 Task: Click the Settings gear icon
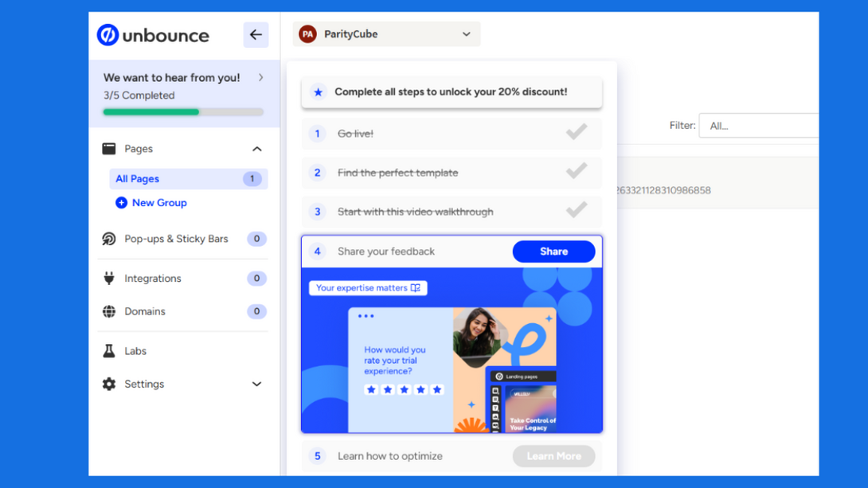point(109,384)
